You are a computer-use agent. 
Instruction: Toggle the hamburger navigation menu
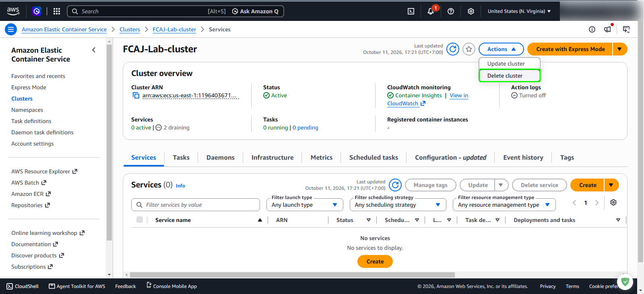(x=11, y=29)
